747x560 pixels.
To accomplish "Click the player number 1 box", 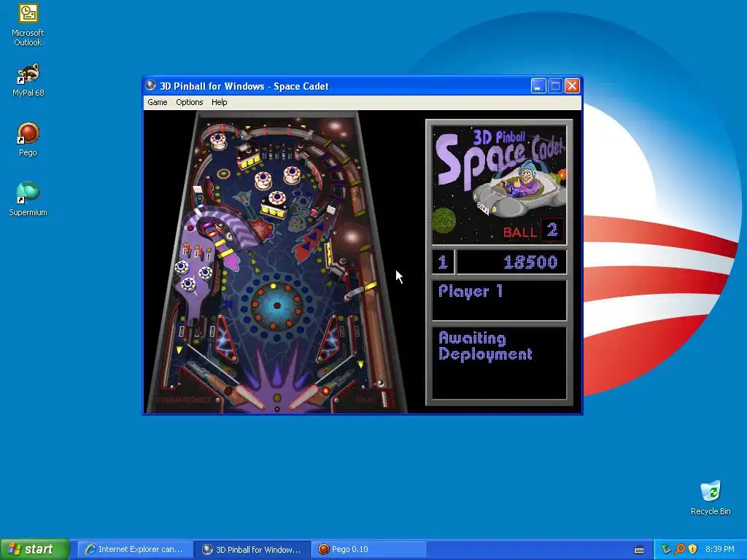I will point(443,262).
